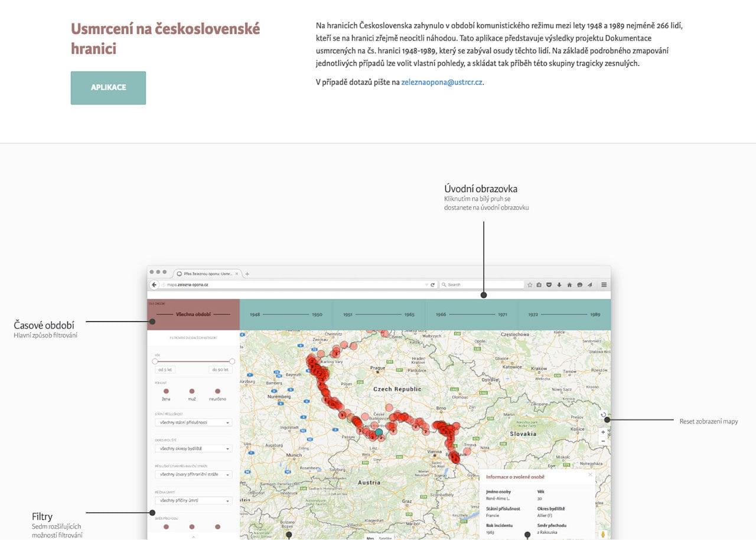This screenshot has height=540, width=756.
Task: Open the 'všechny útvary pohraniční stráže' dropdown
Action: (x=193, y=474)
